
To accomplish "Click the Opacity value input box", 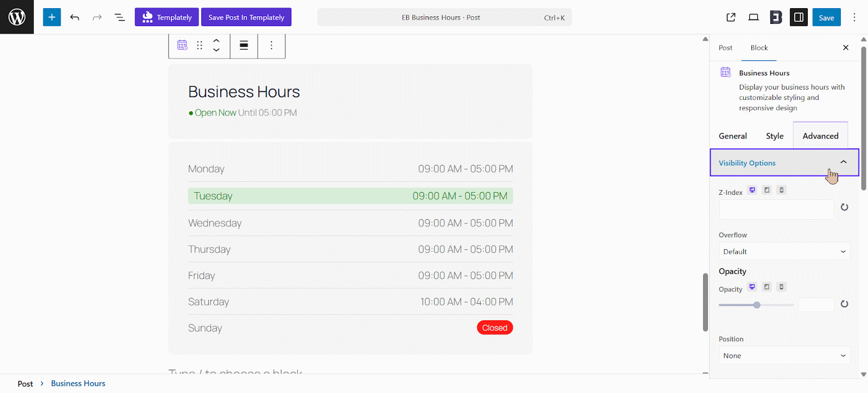I will [x=816, y=305].
